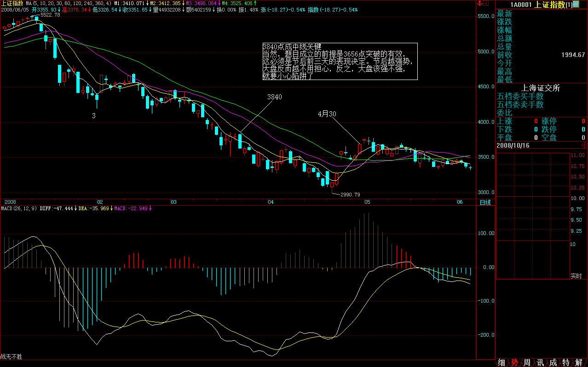Click the 4月30 annotation label on chart

pyautogui.click(x=326, y=114)
